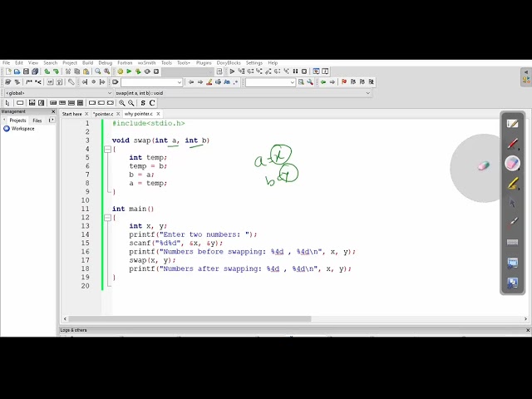Open the Debug menu
532x399 pixels.
[106, 63]
